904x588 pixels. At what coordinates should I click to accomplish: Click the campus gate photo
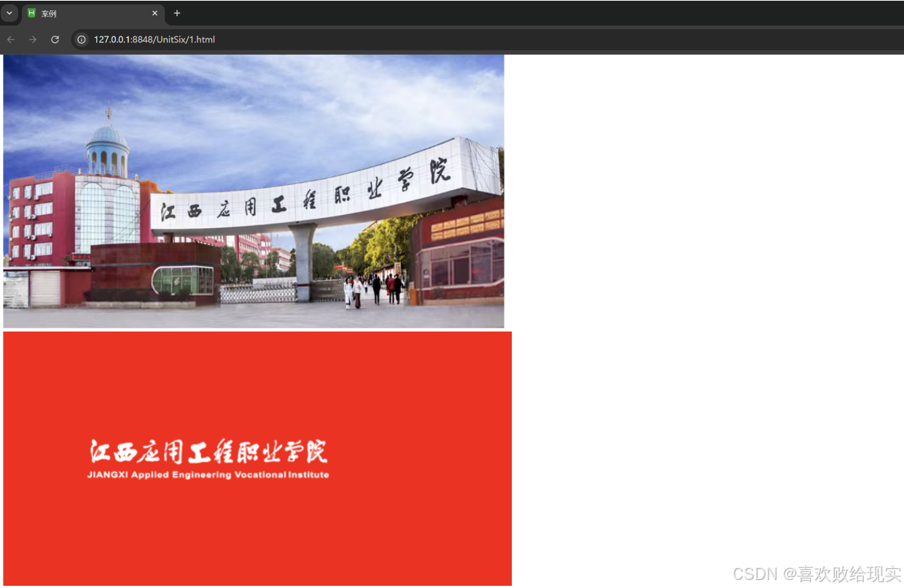pos(254,192)
